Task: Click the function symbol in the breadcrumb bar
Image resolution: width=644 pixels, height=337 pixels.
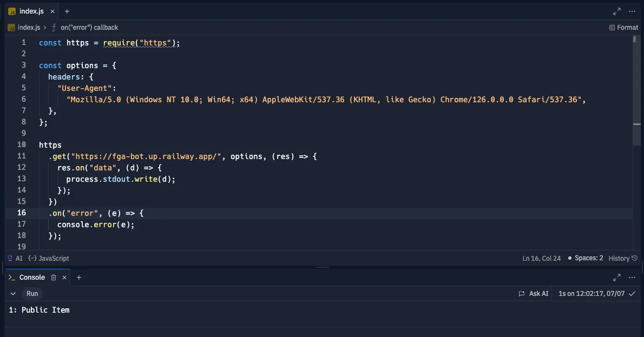Action: pyautogui.click(x=54, y=27)
